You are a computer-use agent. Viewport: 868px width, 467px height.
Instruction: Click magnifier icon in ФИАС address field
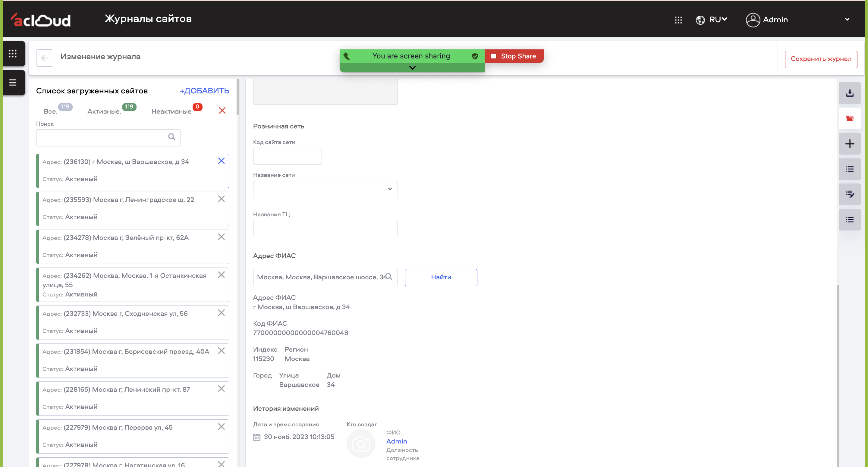[x=388, y=277]
